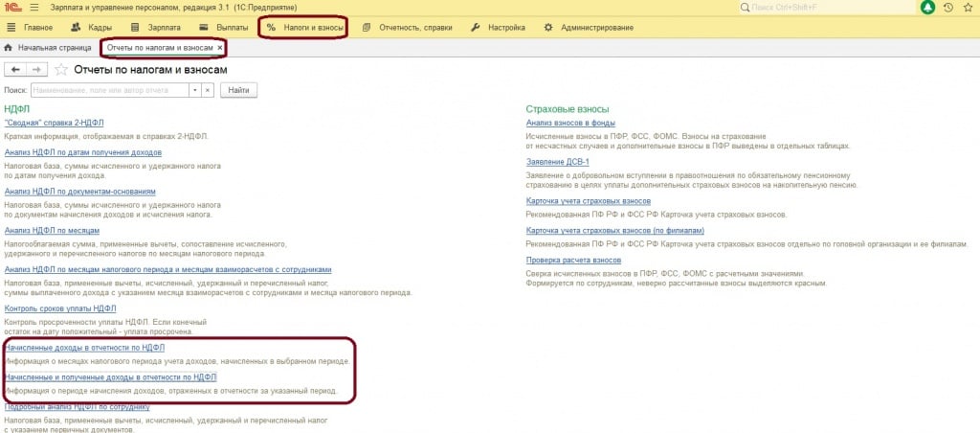This screenshot has width=980, height=433.
Task: Open Карточка учета страховых взносов report
Action: tap(589, 201)
